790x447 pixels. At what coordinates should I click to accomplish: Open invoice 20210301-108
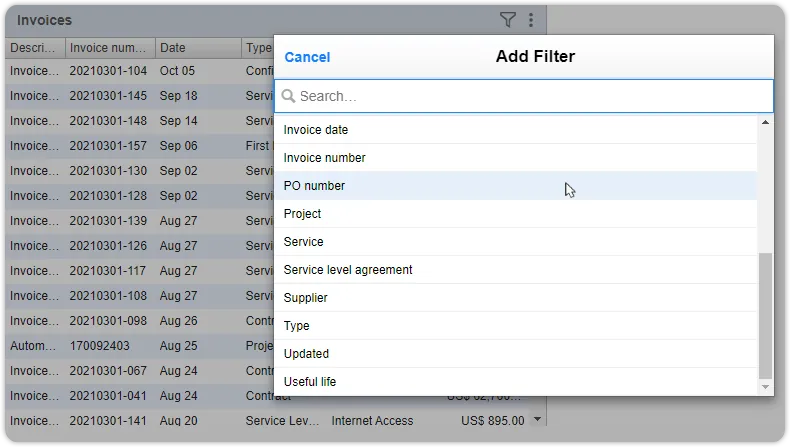pos(108,296)
